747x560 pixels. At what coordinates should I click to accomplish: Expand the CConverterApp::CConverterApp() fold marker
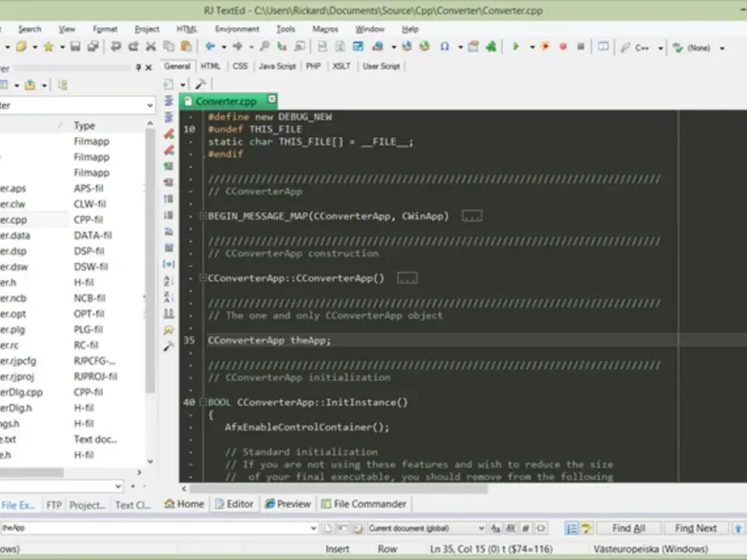click(203, 278)
